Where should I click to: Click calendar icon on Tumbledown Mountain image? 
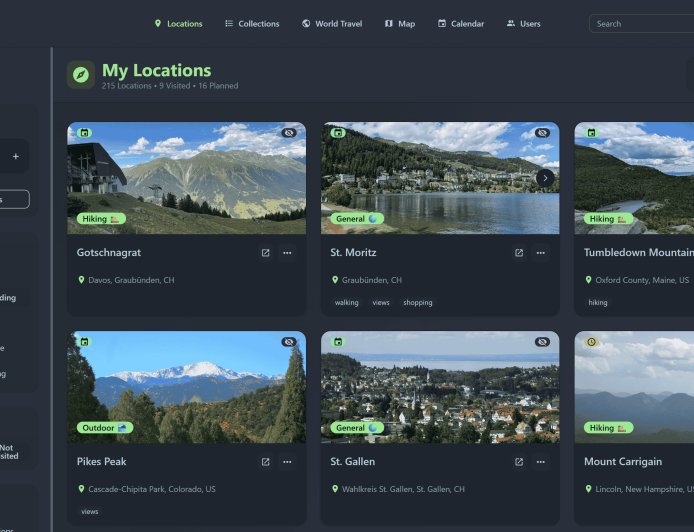592,133
